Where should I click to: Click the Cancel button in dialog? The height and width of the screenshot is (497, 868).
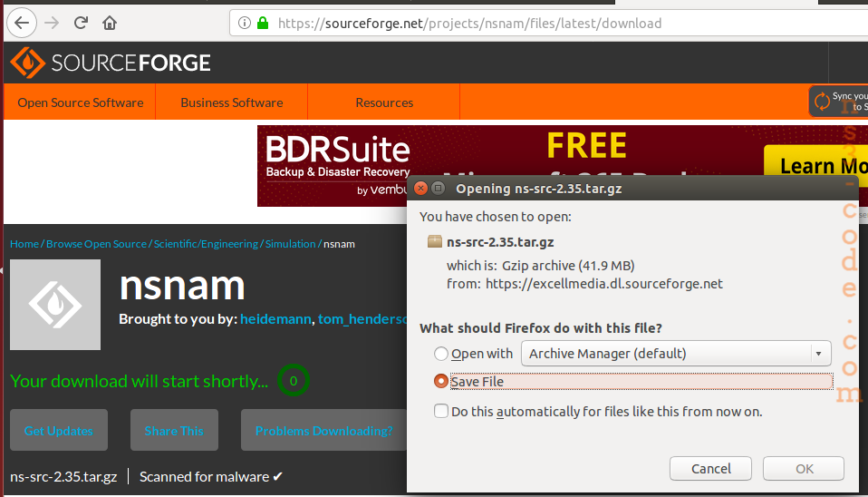[x=710, y=469]
